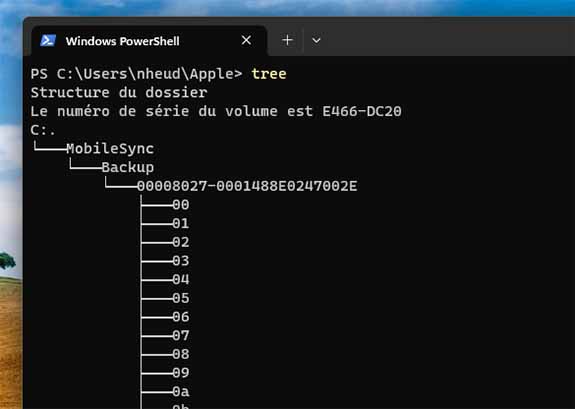
Task: Open the tab profile dropdown chevron
Action: 316,40
